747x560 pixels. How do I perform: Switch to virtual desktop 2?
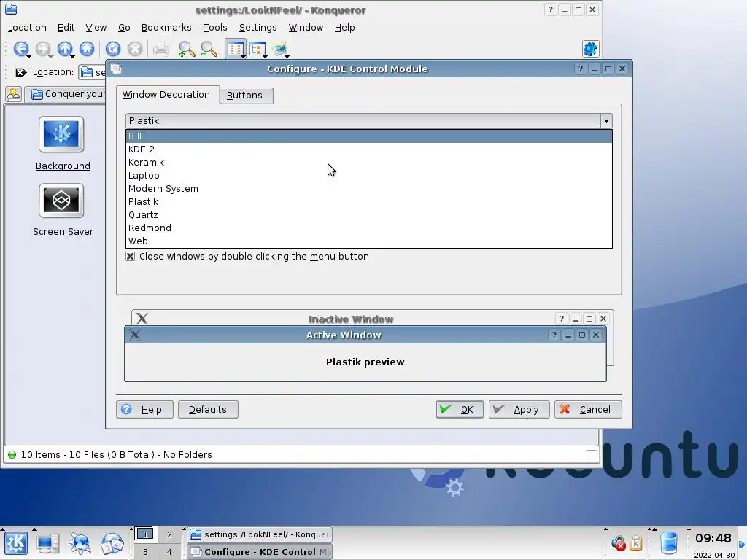(169, 534)
